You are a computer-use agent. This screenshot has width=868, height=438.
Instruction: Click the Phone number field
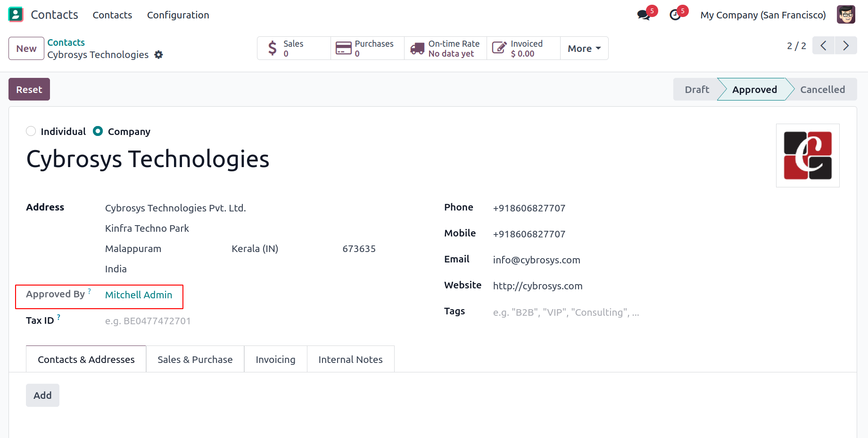pos(529,208)
